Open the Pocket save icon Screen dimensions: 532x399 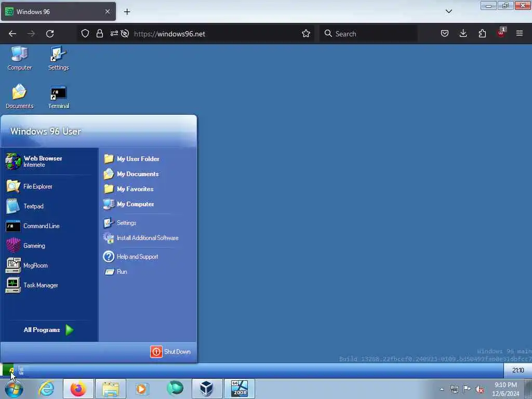(x=445, y=34)
